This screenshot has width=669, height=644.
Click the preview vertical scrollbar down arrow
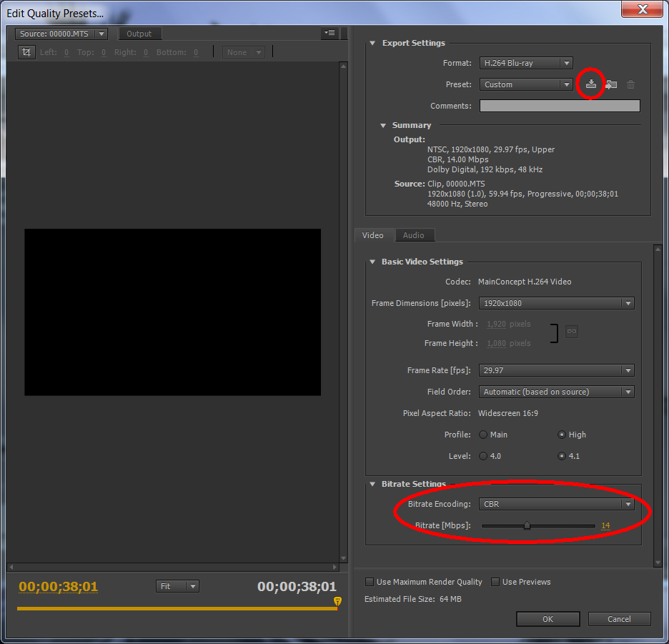click(x=344, y=558)
